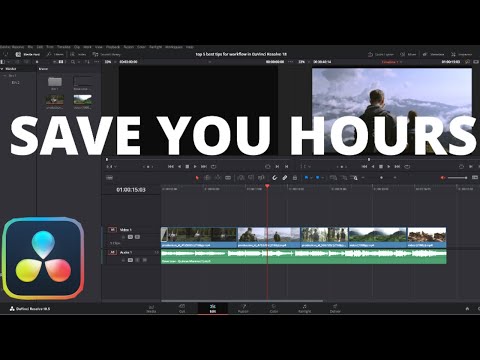The width and height of the screenshot is (480, 360).
Task: Select the Selection Mode arrow tool
Action: [x=197, y=178]
